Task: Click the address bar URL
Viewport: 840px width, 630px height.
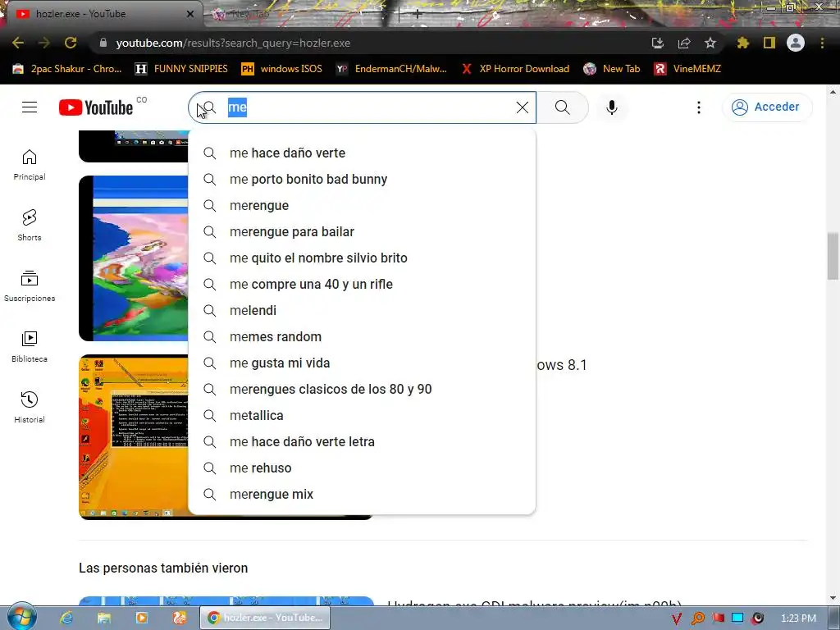Action: 233,43
